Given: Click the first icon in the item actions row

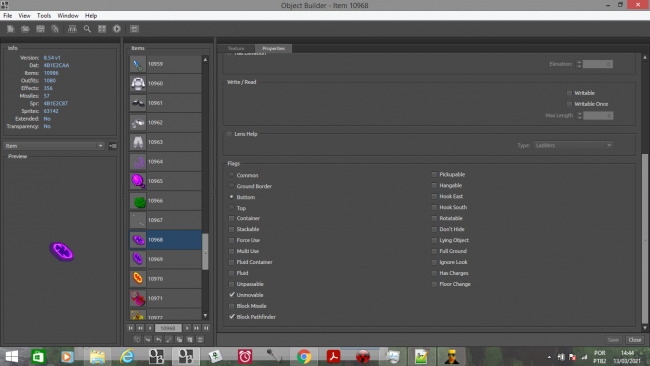Looking at the screenshot, I should 137,339.
